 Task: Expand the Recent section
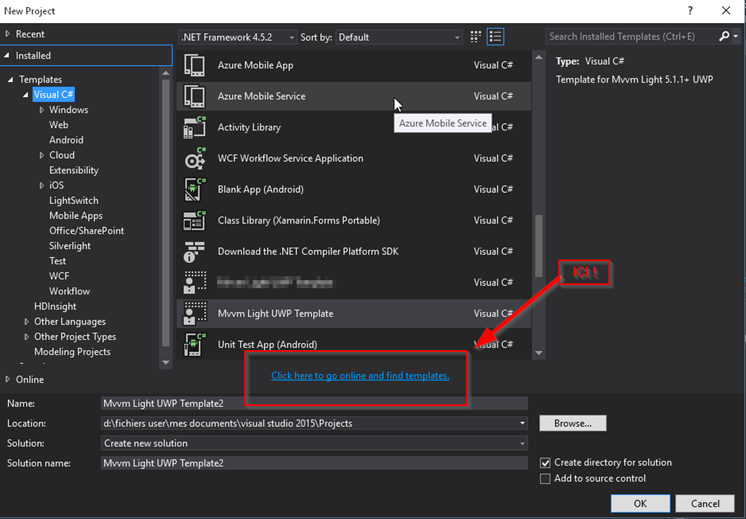coord(7,34)
